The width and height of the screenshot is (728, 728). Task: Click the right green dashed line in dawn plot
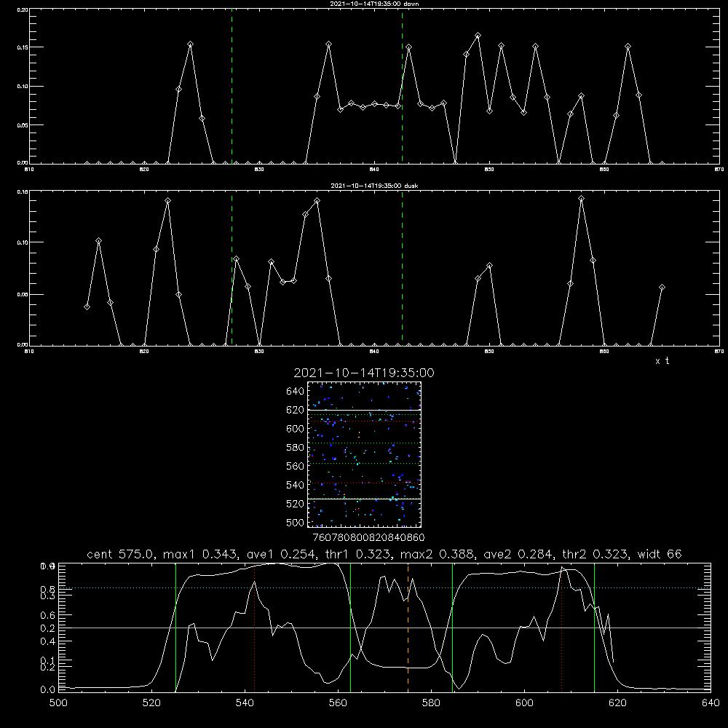pyautogui.click(x=402, y=86)
